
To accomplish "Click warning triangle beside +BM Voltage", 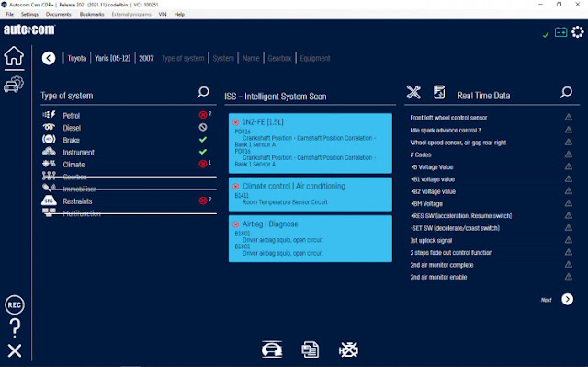I will point(569,203).
